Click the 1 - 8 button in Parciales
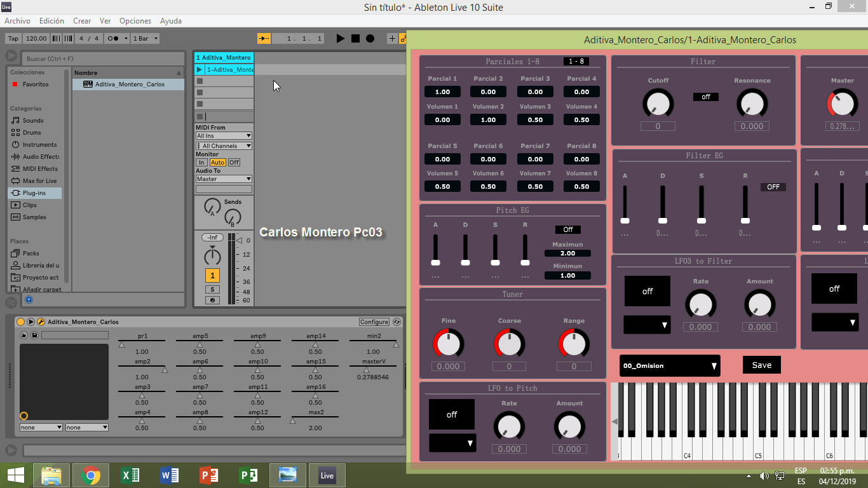Viewport: 868px width, 488px height. [576, 62]
